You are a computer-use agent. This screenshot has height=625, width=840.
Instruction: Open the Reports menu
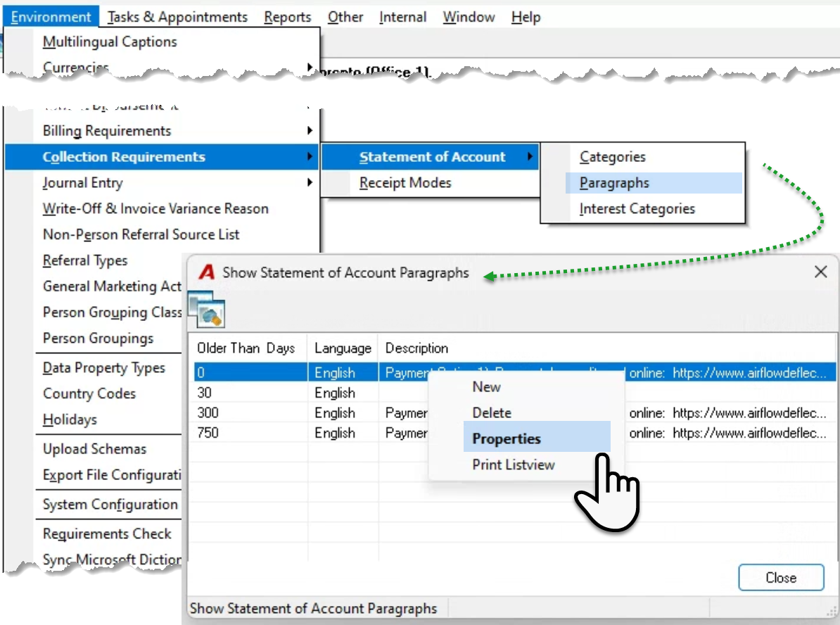tap(288, 17)
